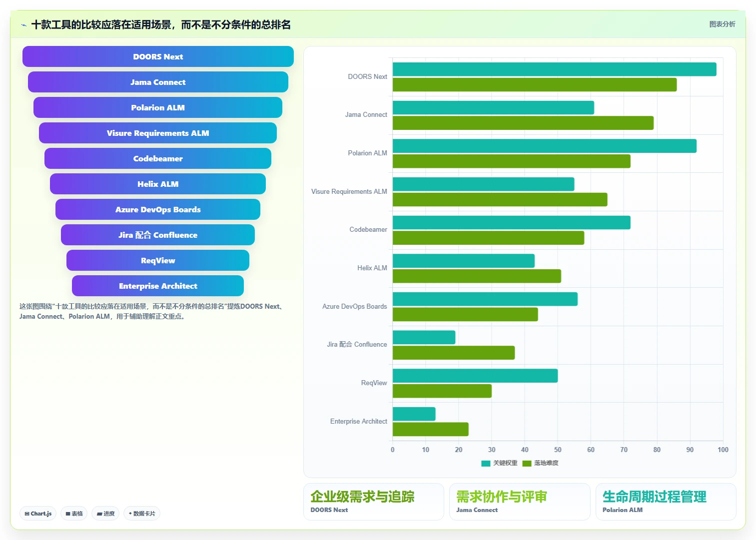Click Enterprise Architect teal chart bar
756x540 pixels.
click(x=414, y=414)
